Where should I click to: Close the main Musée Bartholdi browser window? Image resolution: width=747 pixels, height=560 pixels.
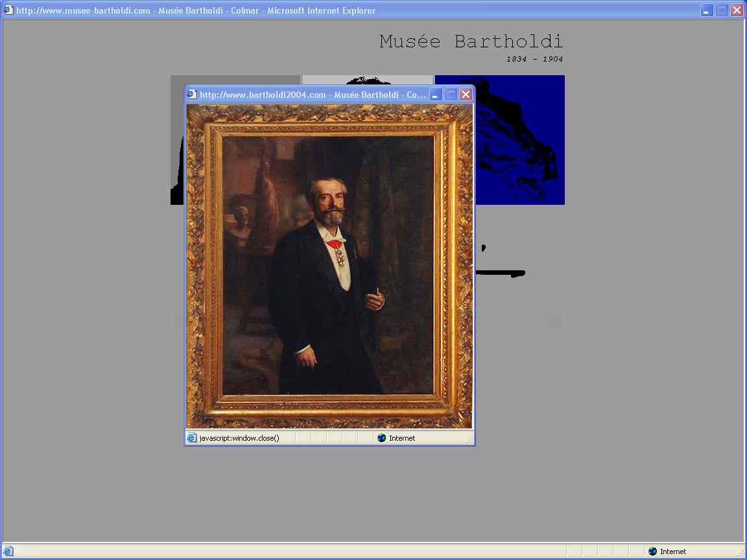(x=737, y=10)
